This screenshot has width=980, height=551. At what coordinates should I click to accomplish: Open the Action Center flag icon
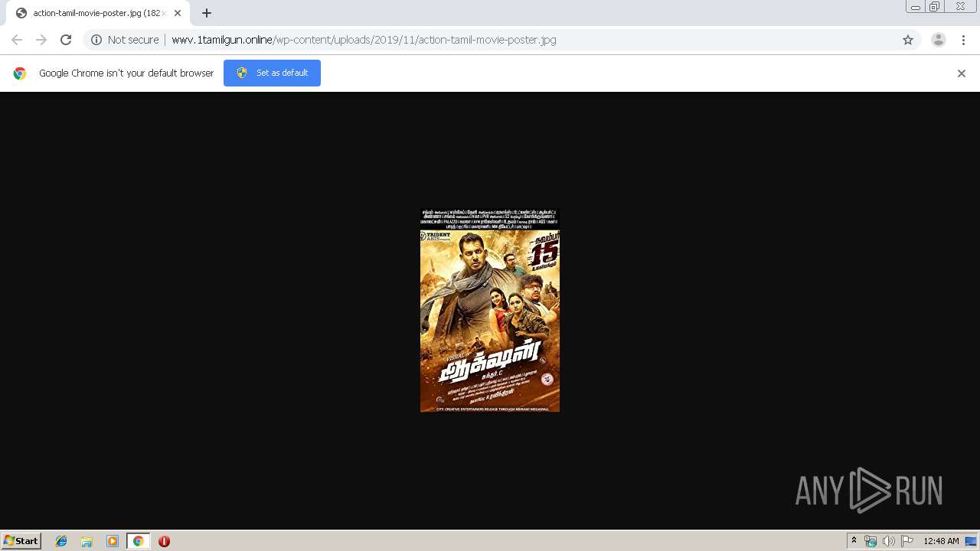[907, 541]
